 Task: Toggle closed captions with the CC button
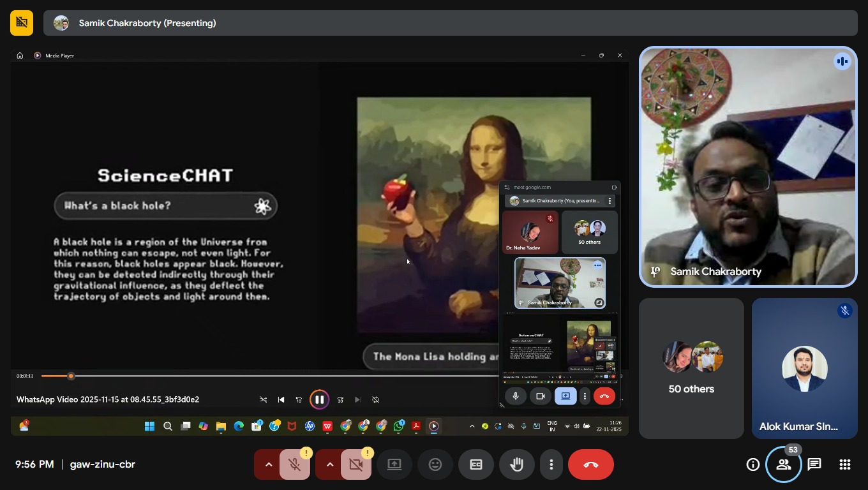475,464
